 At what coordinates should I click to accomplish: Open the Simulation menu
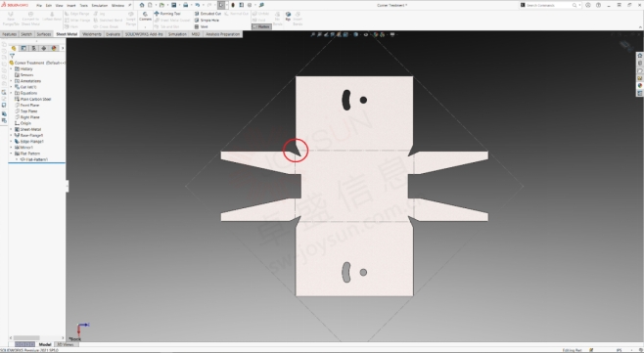click(100, 5)
